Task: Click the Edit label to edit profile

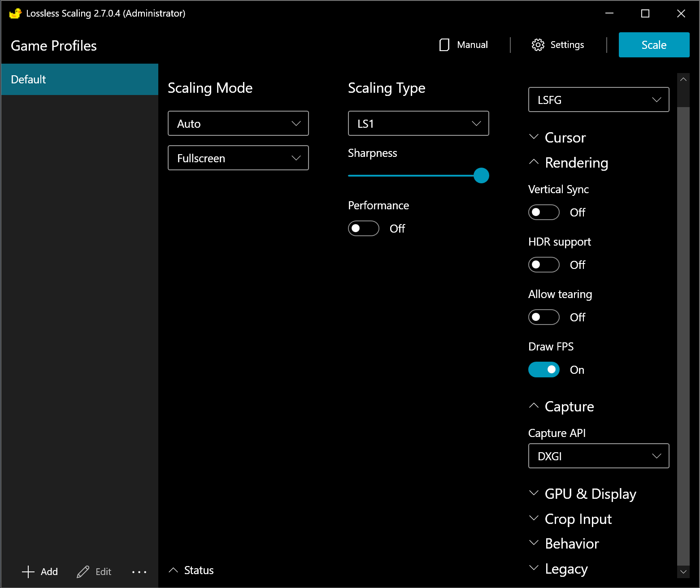Action: click(103, 571)
